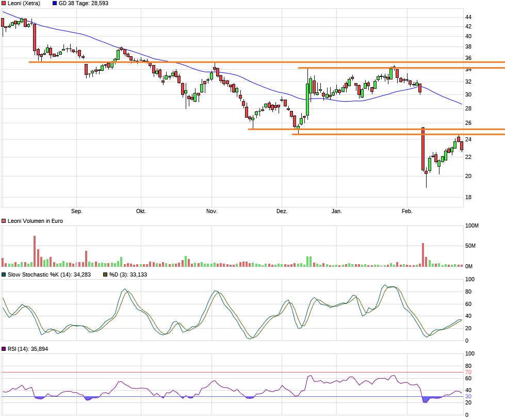The height and width of the screenshot is (420, 505).
Task: Click the blue RSI 30 threshold label
Action: 468,396
